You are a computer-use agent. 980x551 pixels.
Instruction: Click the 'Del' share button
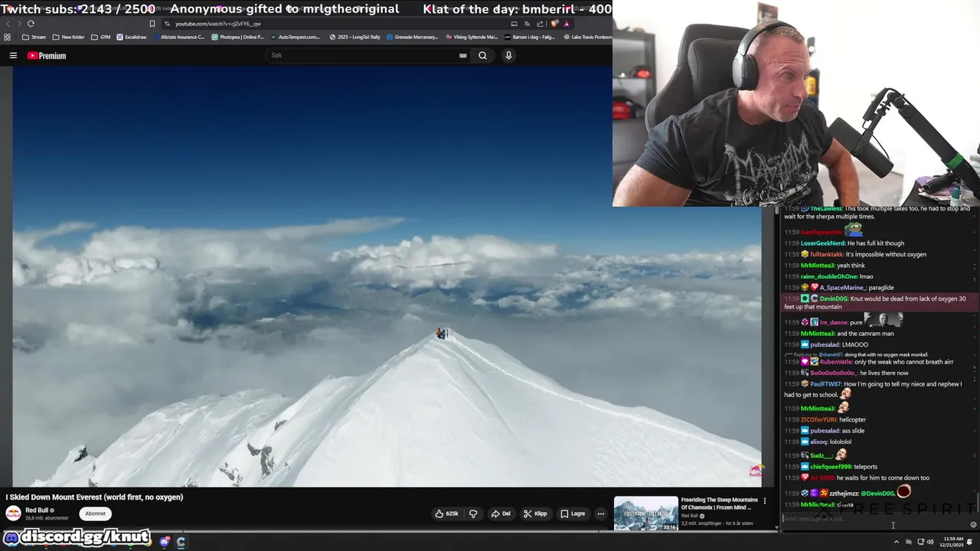pos(501,514)
